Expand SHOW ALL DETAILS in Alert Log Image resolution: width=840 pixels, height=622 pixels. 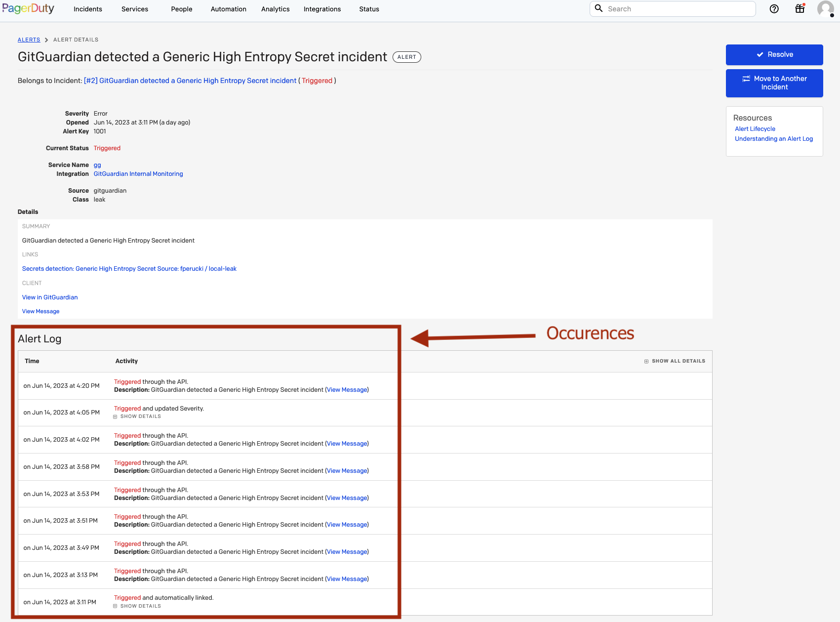pos(675,361)
